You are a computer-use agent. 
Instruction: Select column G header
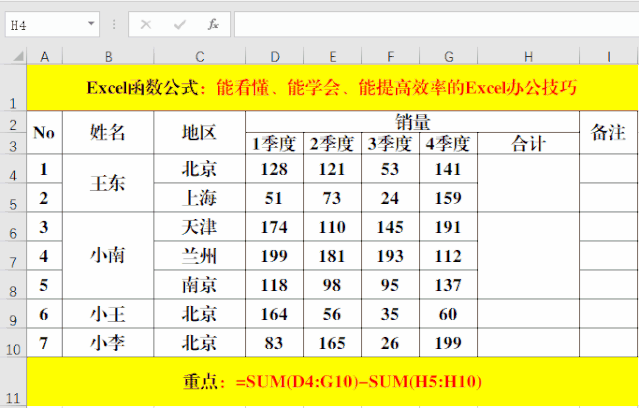(448, 57)
